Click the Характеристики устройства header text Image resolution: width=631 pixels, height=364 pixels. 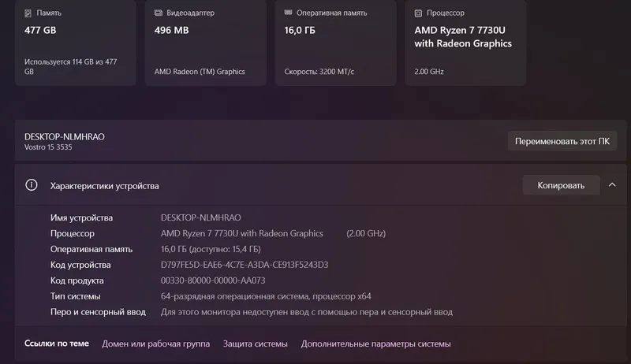(104, 186)
